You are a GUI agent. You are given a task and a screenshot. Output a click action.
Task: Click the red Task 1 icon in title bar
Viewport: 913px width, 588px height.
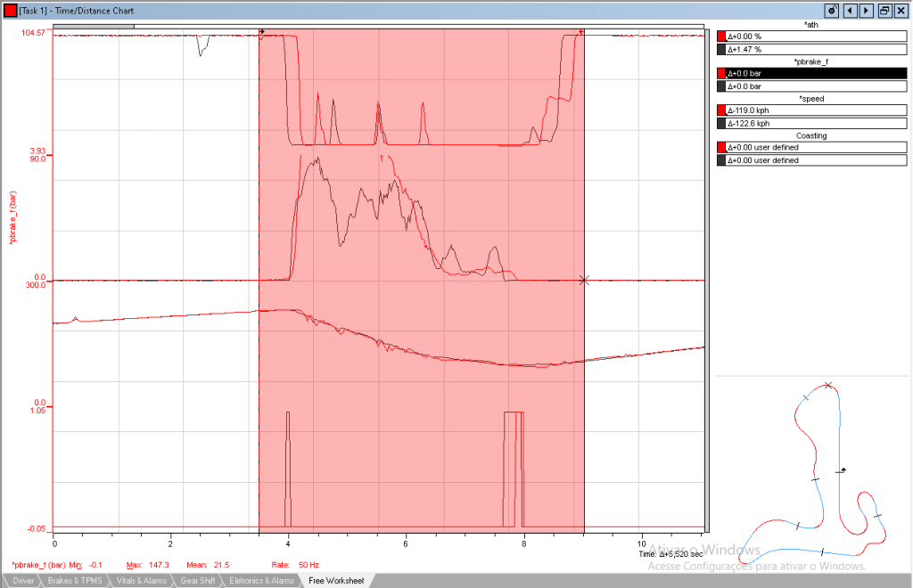(x=10, y=11)
